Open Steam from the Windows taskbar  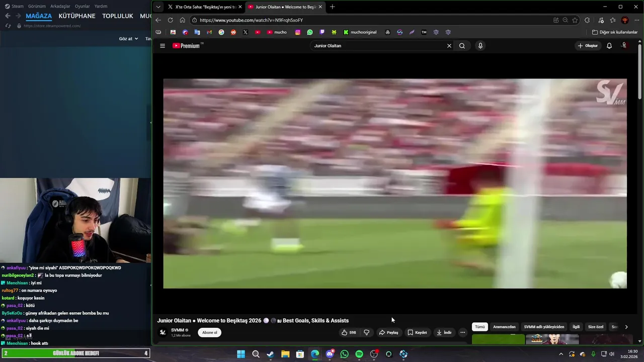tap(270, 354)
